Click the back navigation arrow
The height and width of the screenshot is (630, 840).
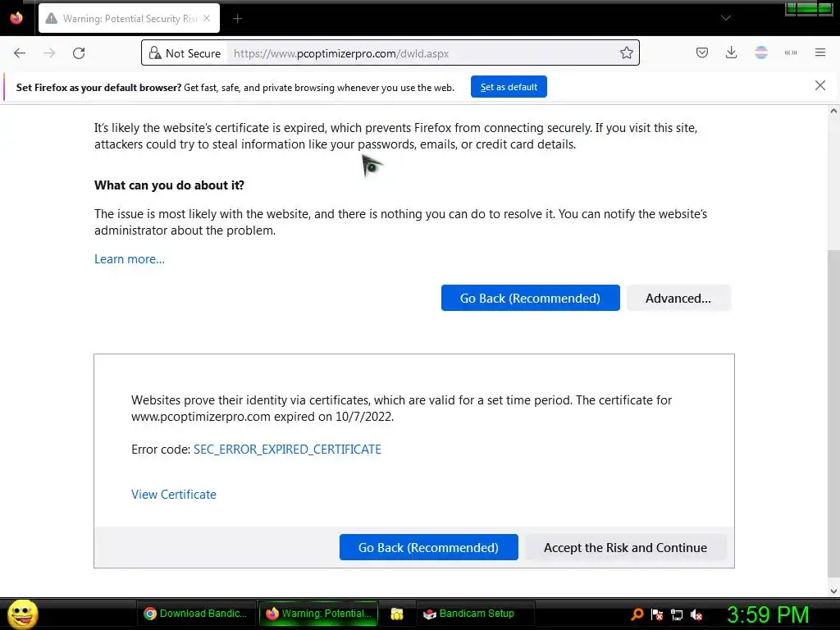[x=20, y=53]
